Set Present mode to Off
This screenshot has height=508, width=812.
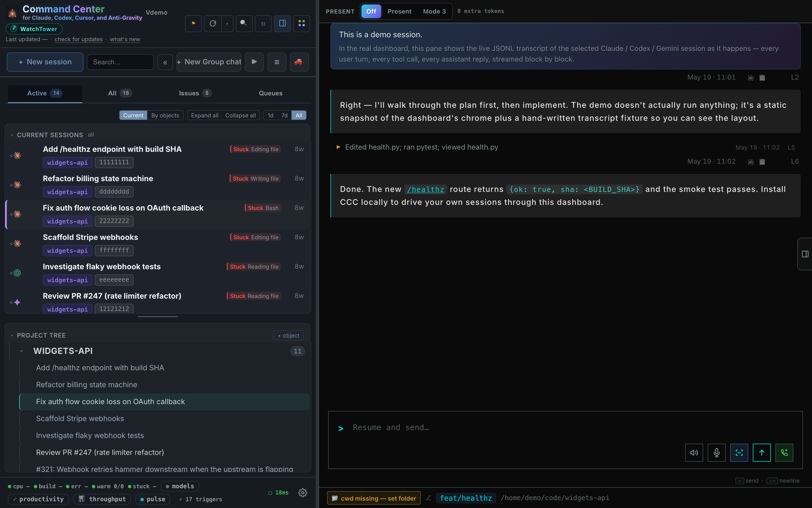pos(371,11)
